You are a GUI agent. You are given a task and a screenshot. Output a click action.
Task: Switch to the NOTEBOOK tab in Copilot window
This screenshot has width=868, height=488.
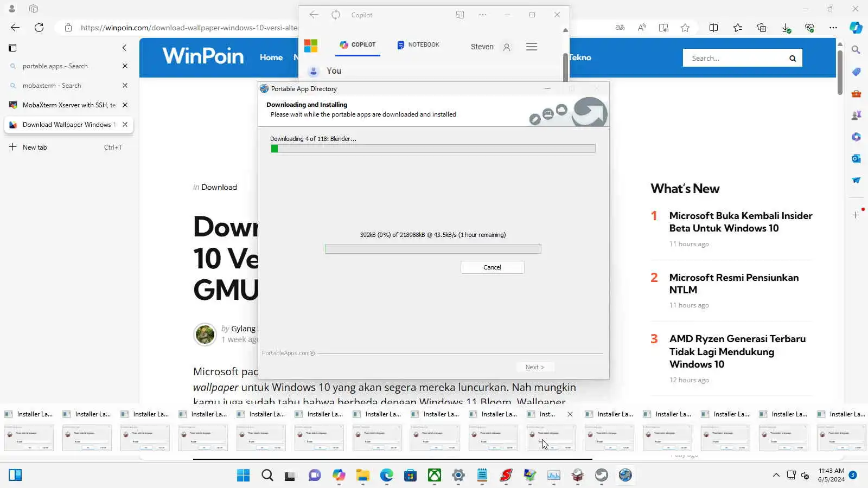418,45
